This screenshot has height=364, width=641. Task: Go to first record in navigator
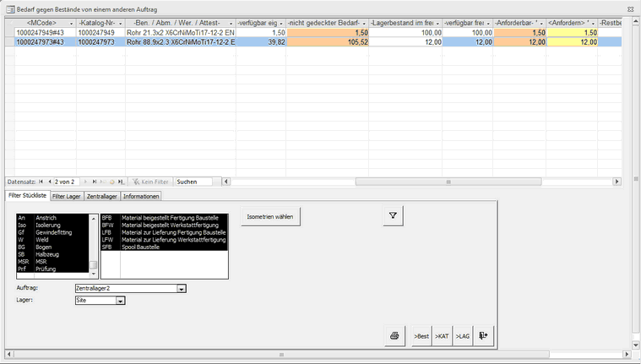coord(43,182)
